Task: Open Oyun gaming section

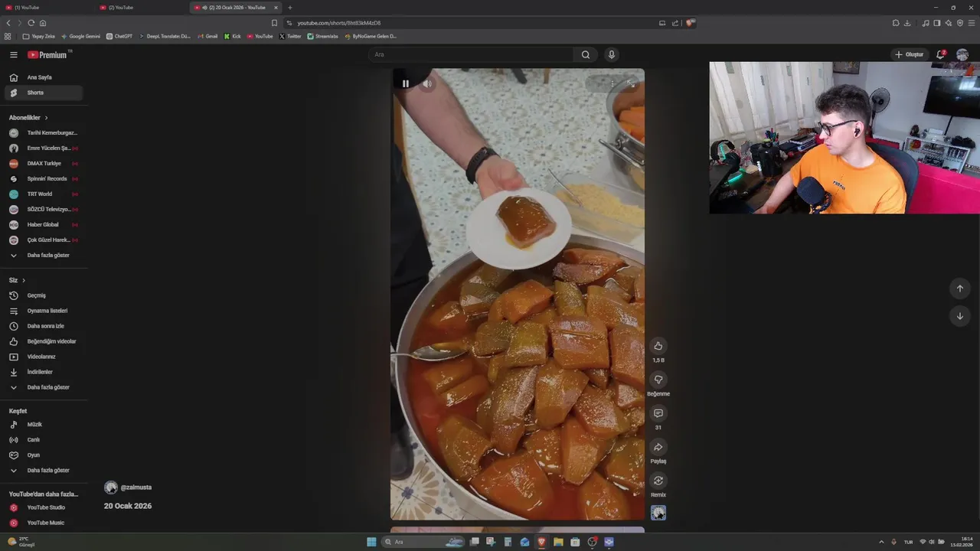Action: (x=44, y=455)
